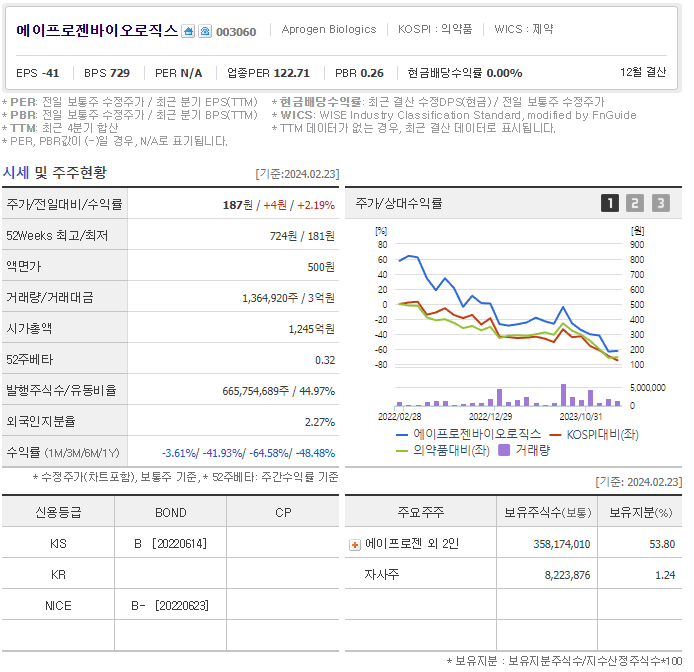Click 53.80 ownership percentage
The image size is (694, 672).
click(x=662, y=544)
